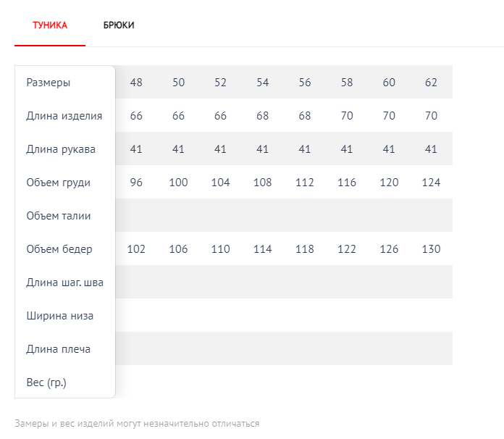Select the Объем груди row label
The width and height of the screenshot is (504, 439).
pyautogui.click(x=58, y=183)
